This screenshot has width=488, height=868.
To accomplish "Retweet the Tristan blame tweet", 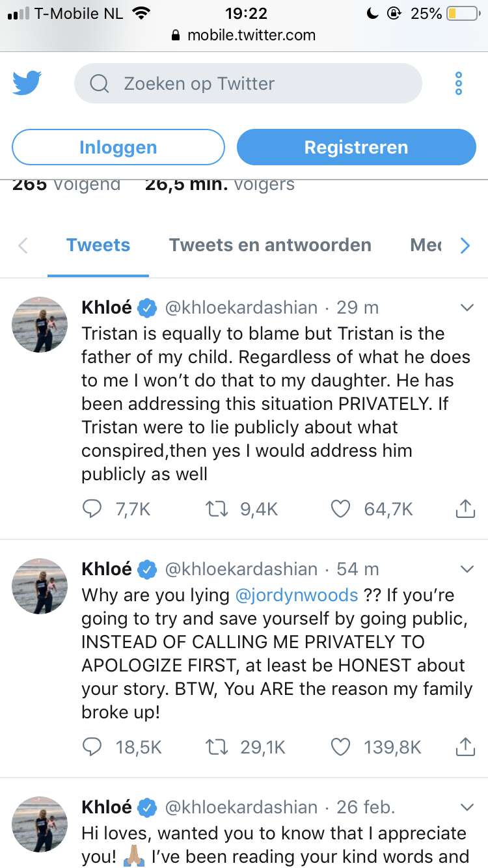I will [218, 509].
